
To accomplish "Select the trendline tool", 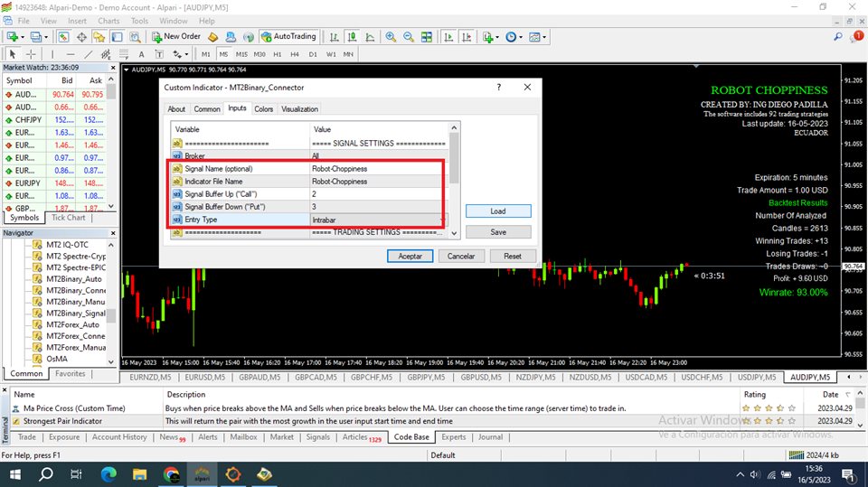I will tap(88, 53).
